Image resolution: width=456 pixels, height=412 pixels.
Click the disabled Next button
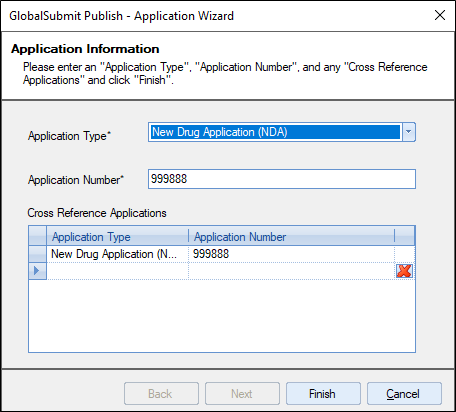tap(242, 394)
